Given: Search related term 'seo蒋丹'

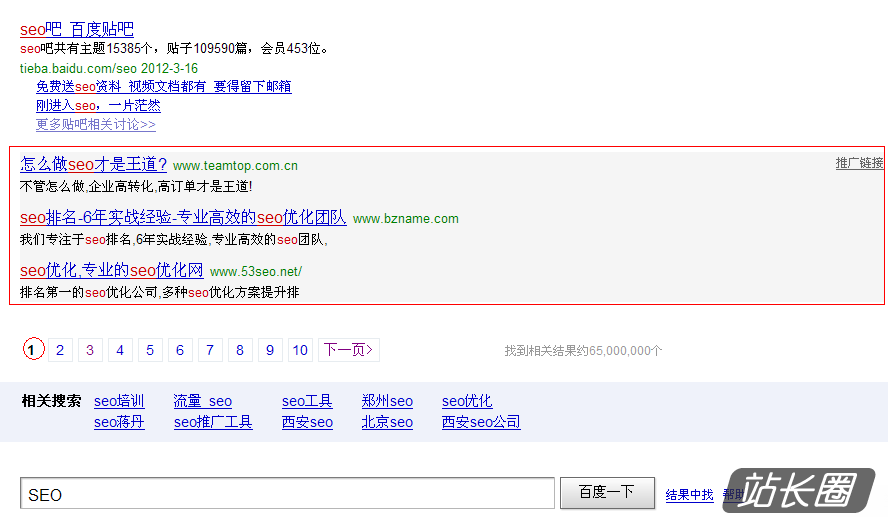Looking at the screenshot, I should (119, 422).
